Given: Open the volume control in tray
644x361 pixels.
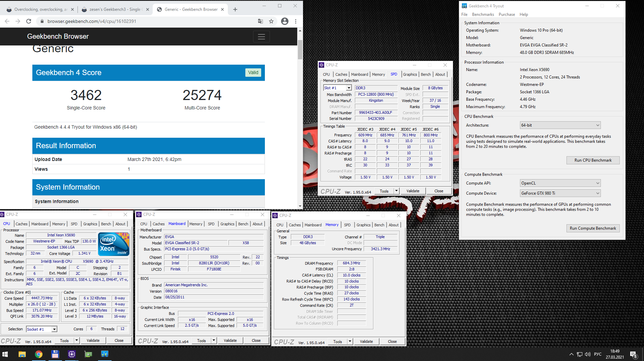Looking at the screenshot, I should click(588, 354).
